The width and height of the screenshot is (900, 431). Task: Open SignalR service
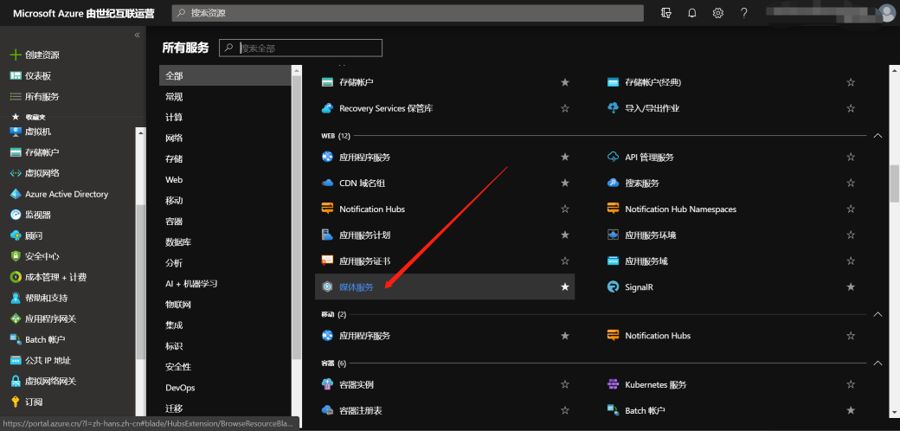(638, 287)
